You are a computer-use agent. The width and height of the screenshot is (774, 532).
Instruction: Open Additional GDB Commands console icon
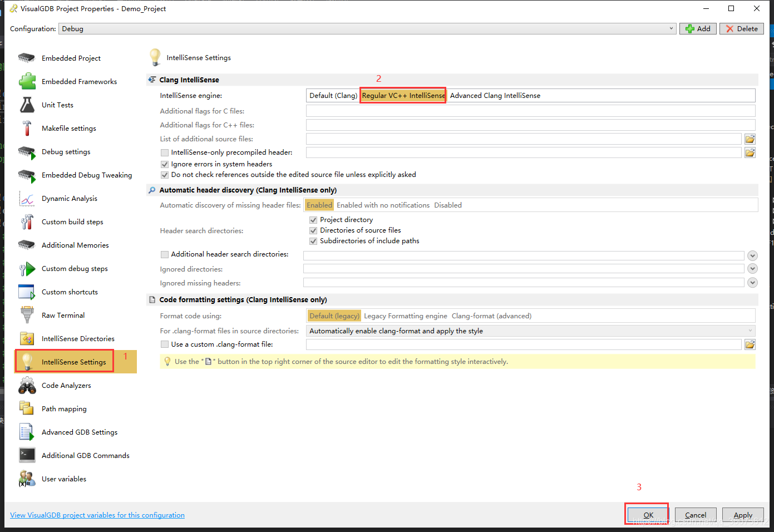[27, 455]
